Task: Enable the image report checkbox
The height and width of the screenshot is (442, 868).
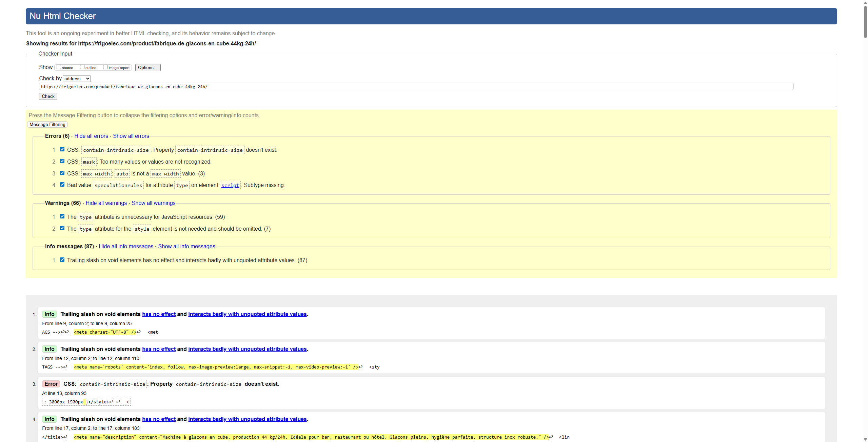Action: 105,67
